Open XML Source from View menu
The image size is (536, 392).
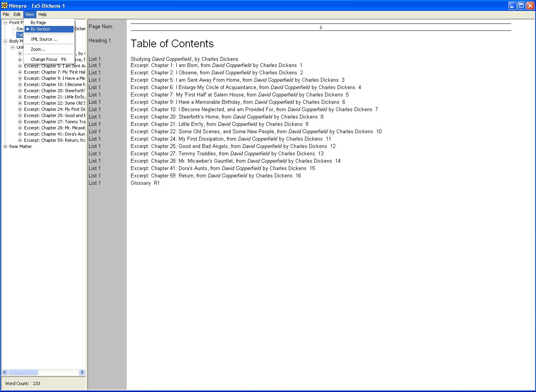pos(49,39)
